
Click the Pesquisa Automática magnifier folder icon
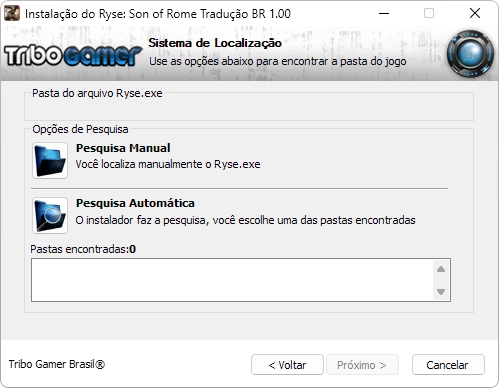click(x=50, y=215)
